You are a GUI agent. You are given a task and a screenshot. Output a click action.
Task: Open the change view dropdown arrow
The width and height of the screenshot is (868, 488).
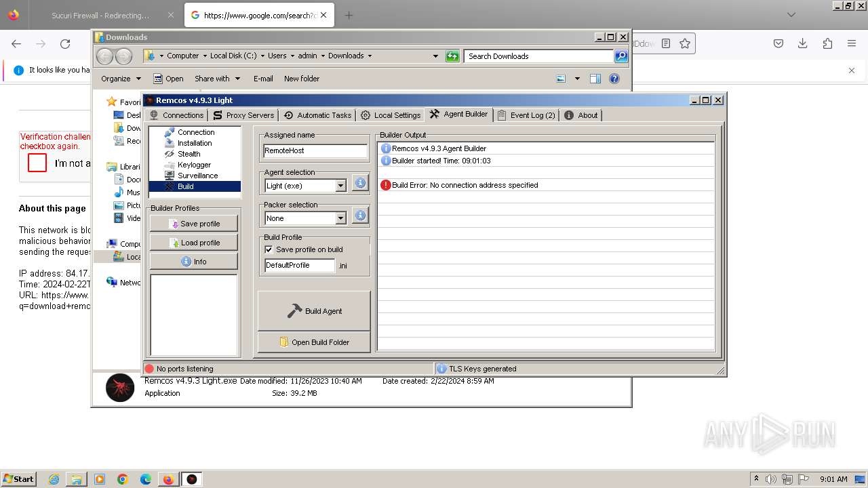(x=577, y=79)
